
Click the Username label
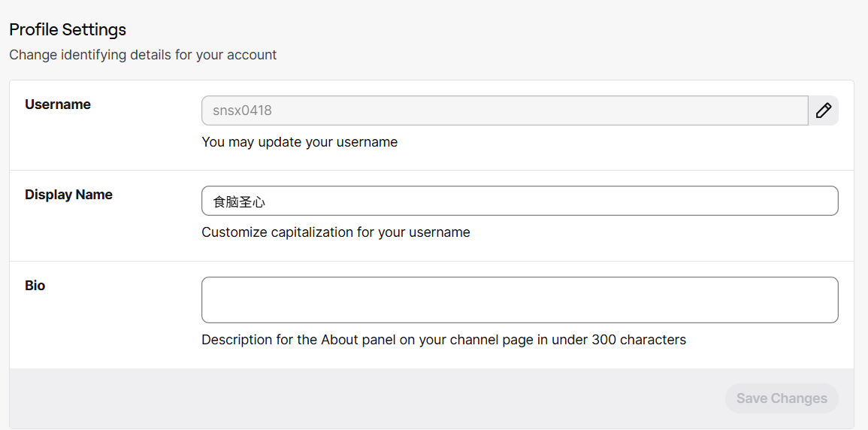(58, 104)
